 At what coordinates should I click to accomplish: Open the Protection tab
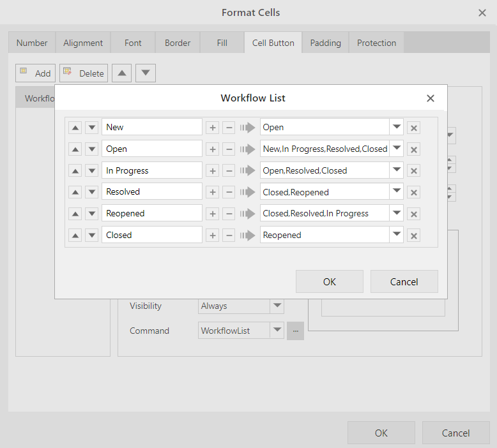click(376, 43)
